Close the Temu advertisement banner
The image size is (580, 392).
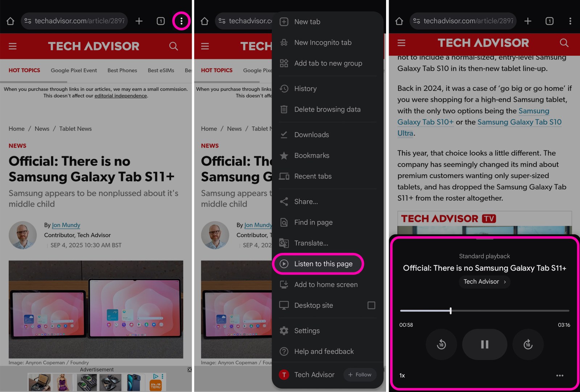tap(189, 370)
